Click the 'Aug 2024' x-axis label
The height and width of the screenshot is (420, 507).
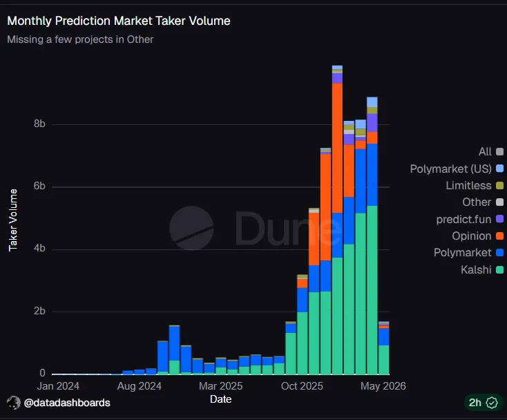click(140, 386)
